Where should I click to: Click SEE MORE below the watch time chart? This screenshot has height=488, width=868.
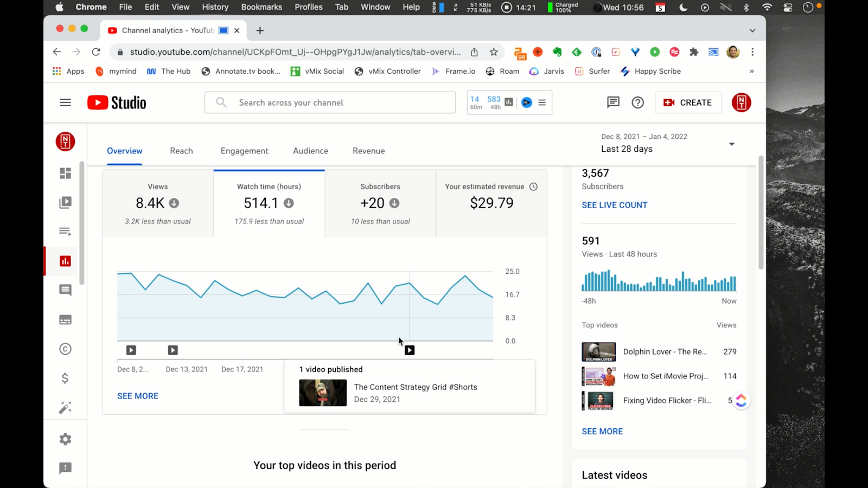[x=138, y=396]
